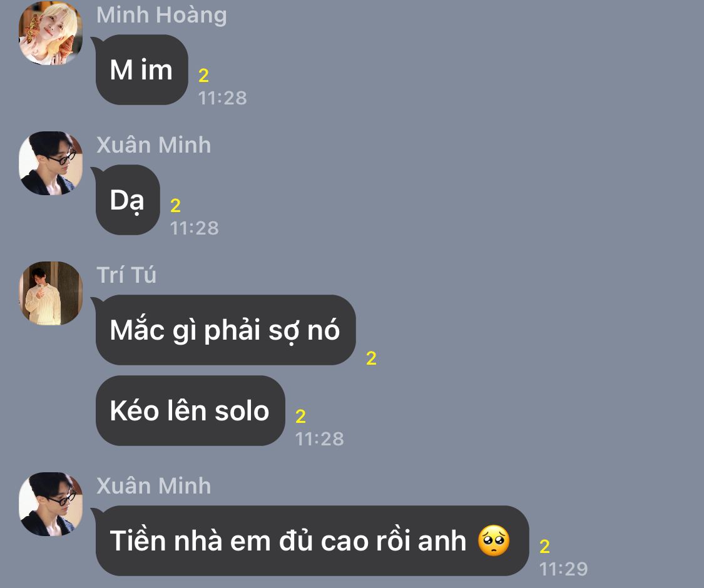This screenshot has width=704, height=588.
Task: Tap the "Kéo lên solo" message bubble
Action: (190, 411)
